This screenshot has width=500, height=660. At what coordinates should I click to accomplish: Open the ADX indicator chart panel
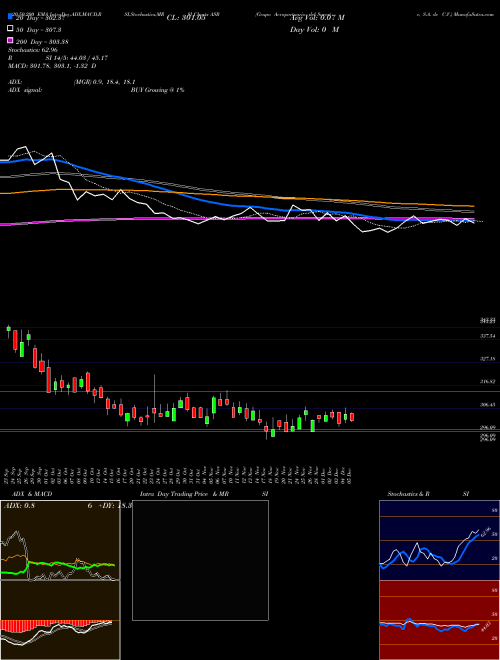60,540
